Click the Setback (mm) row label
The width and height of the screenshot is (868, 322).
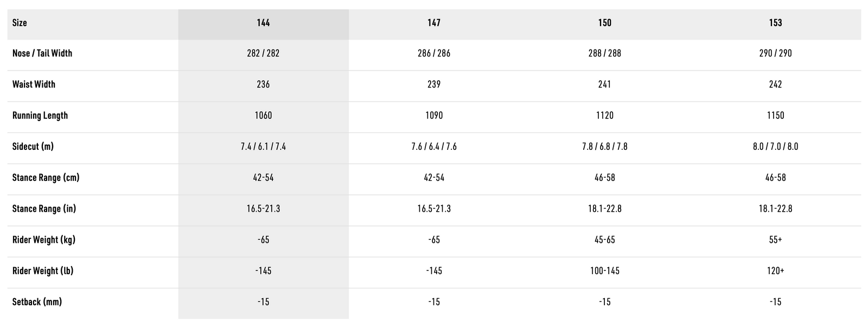click(37, 301)
